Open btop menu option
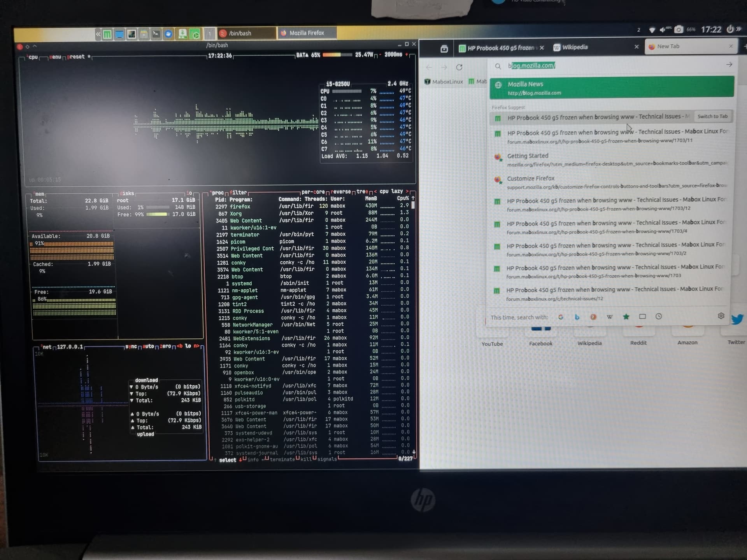The height and width of the screenshot is (560, 747). point(56,57)
